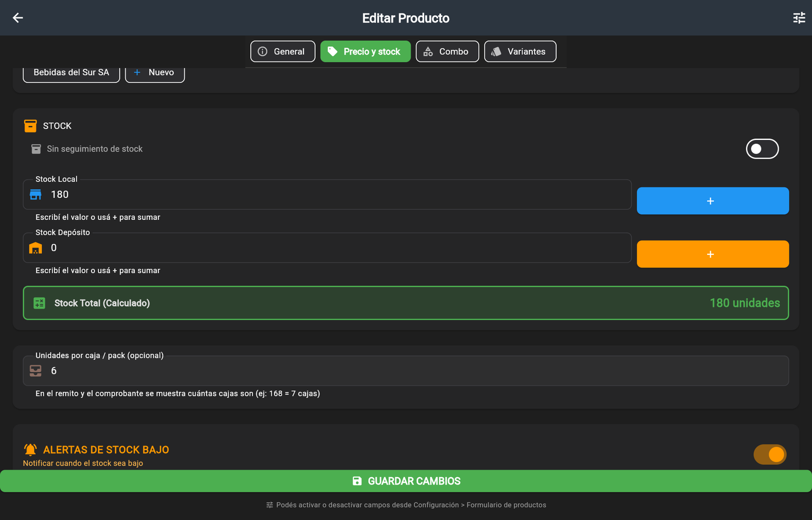Click the tune icon in the footer hint
The image size is (812, 520).
point(270,505)
